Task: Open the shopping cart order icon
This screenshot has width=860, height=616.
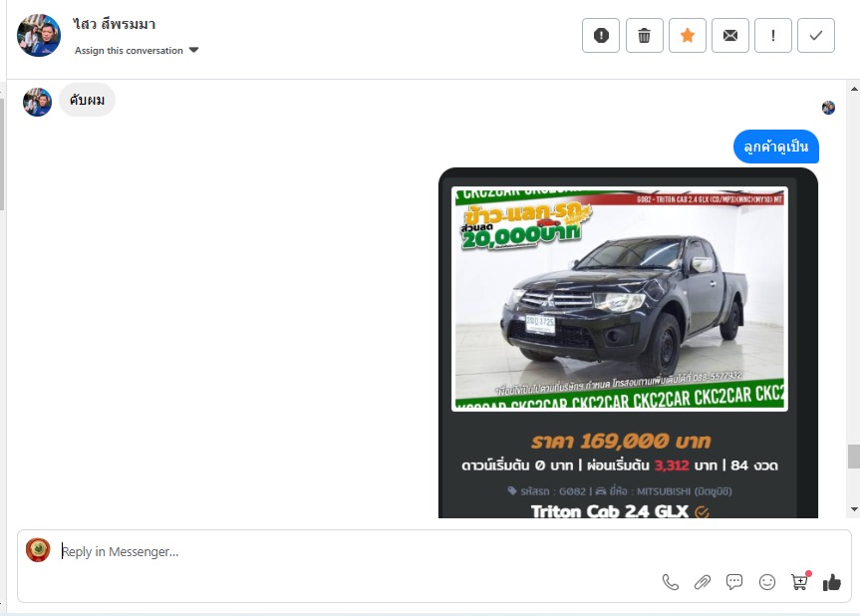Action: pos(799,581)
